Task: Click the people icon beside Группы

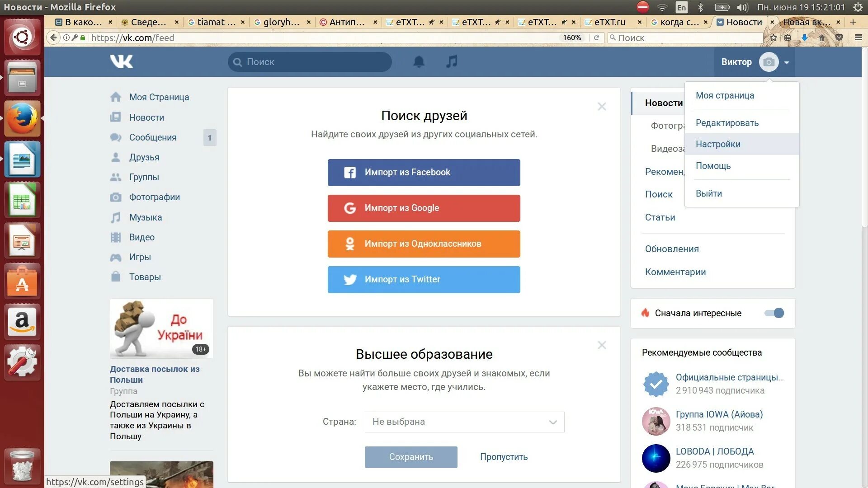Action: 116,177
